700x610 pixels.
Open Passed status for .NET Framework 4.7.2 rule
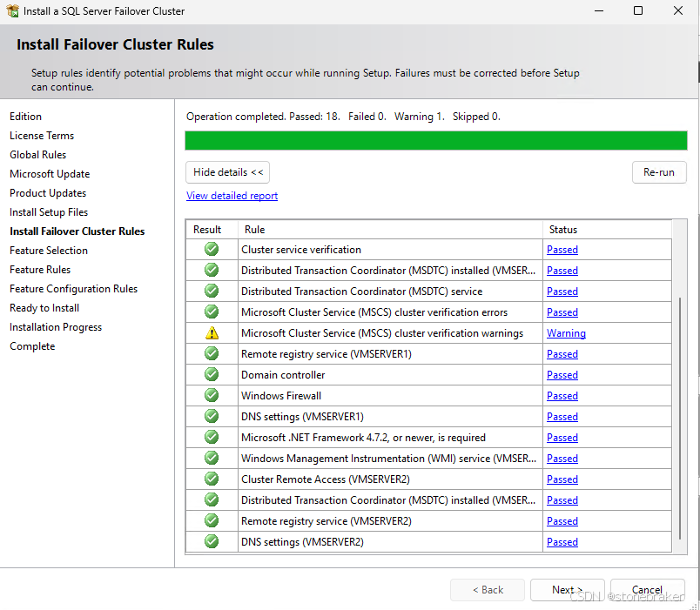[x=562, y=438]
